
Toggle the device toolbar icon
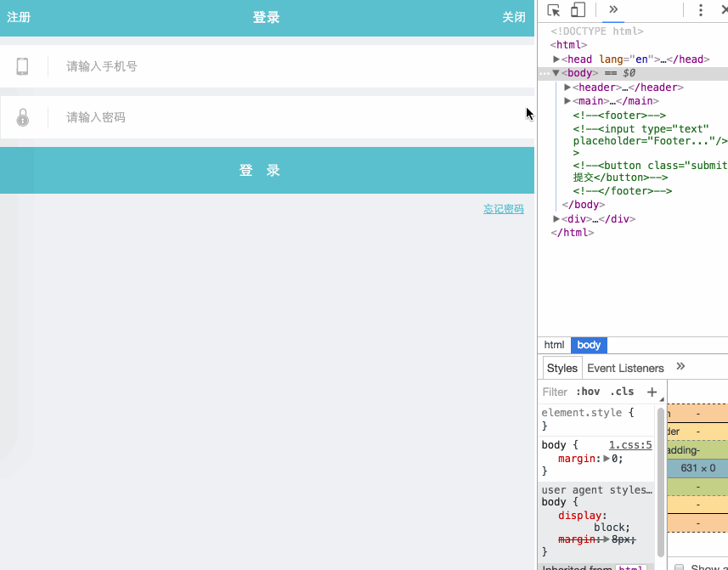pos(578,10)
